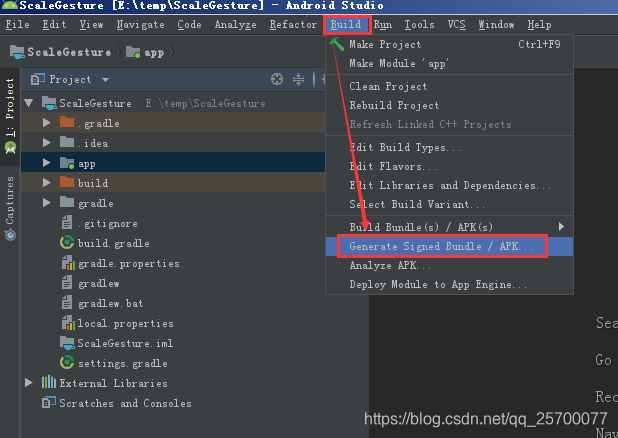
Task: Click the Build menu
Action: (x=346, y=24)
